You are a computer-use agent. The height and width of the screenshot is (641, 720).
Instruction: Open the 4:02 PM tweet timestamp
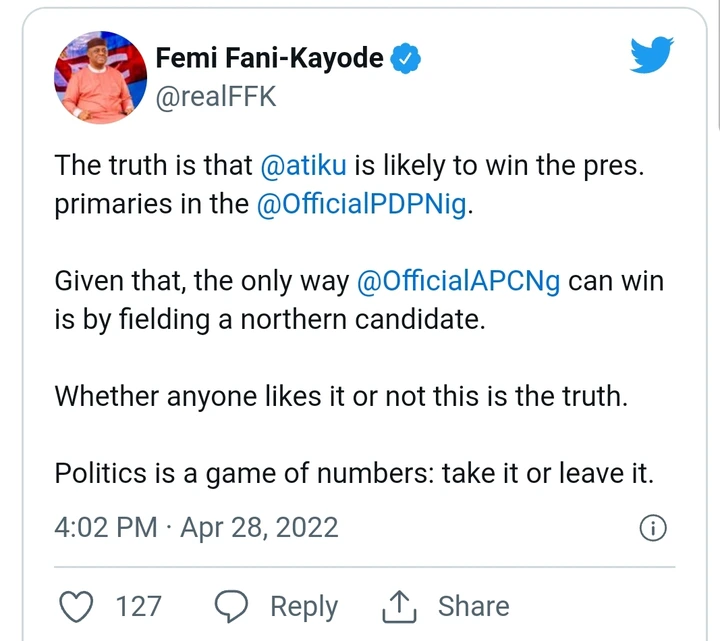(x=105, y=527)
